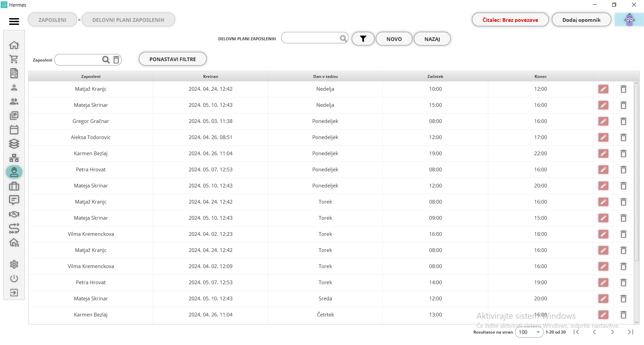Image resolution: width=644 pixels, height=345 pixels.
Task: Click search magnifier in Zaposleni filter
Action: pyautogui.click(x=106, y=60)
